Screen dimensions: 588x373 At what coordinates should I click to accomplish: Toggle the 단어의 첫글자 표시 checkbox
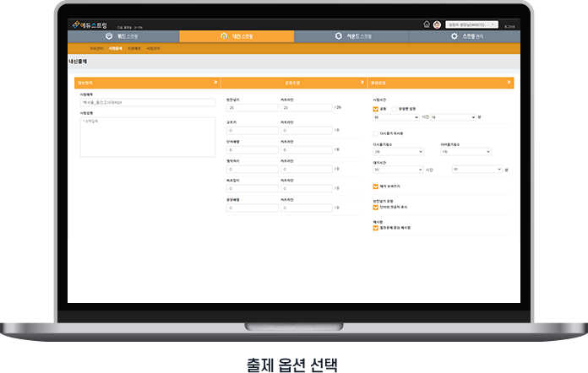click(375, 208)
